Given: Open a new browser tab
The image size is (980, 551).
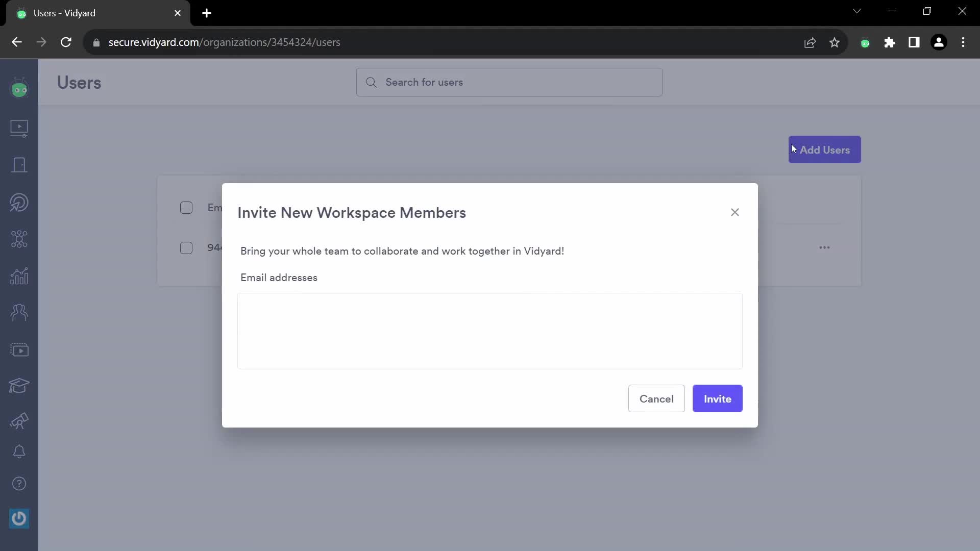Looking at the screenshot, I should coord(207,13).
